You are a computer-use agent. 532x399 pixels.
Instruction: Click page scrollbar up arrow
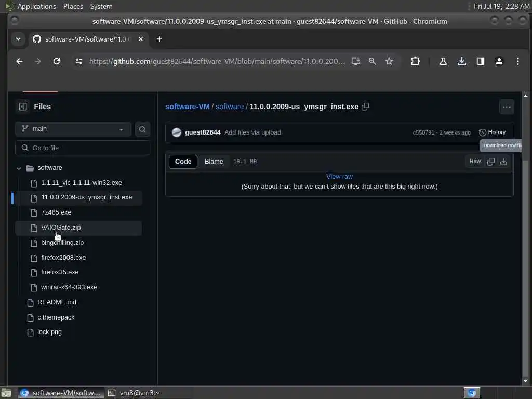click(x=525, y=96)
